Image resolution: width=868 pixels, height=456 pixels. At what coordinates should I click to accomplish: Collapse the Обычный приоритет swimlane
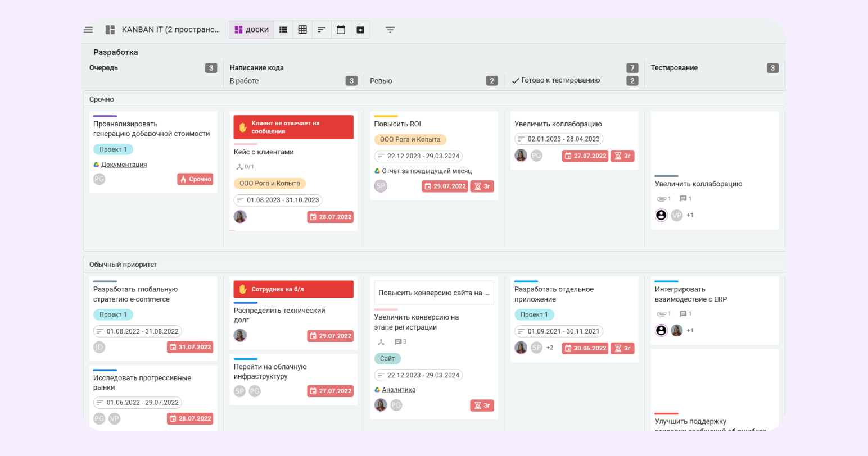pos(123,265)
